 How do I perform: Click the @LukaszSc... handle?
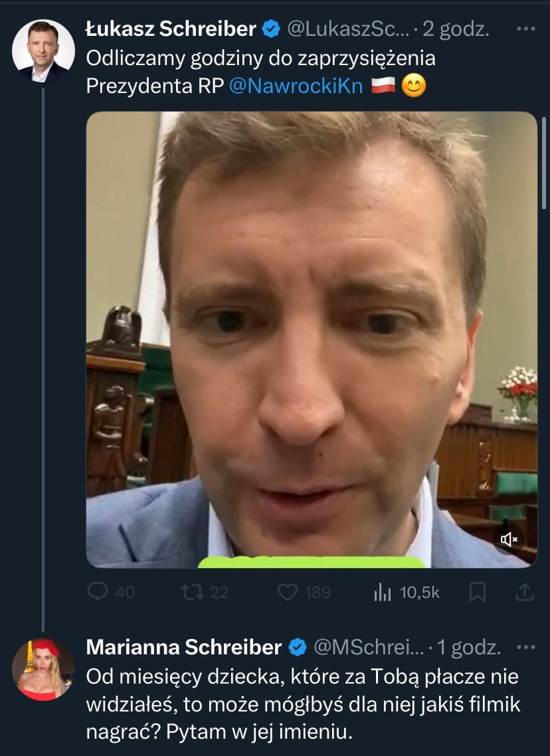point(348,29)
